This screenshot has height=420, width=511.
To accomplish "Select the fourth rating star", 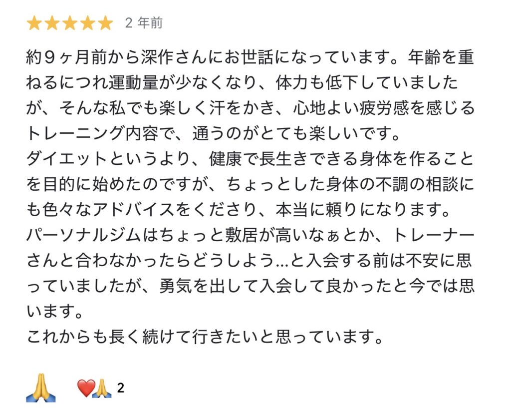I will point(88,23).
